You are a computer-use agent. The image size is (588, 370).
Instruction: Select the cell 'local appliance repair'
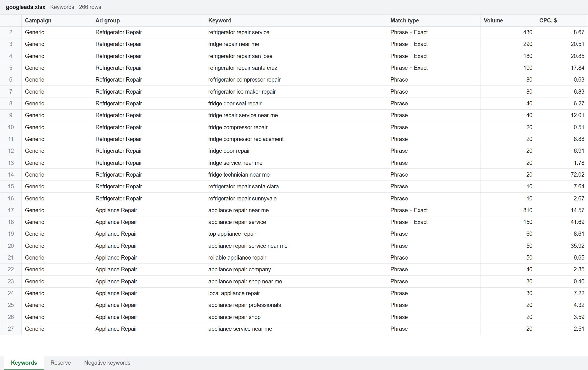tap(296, 293)
